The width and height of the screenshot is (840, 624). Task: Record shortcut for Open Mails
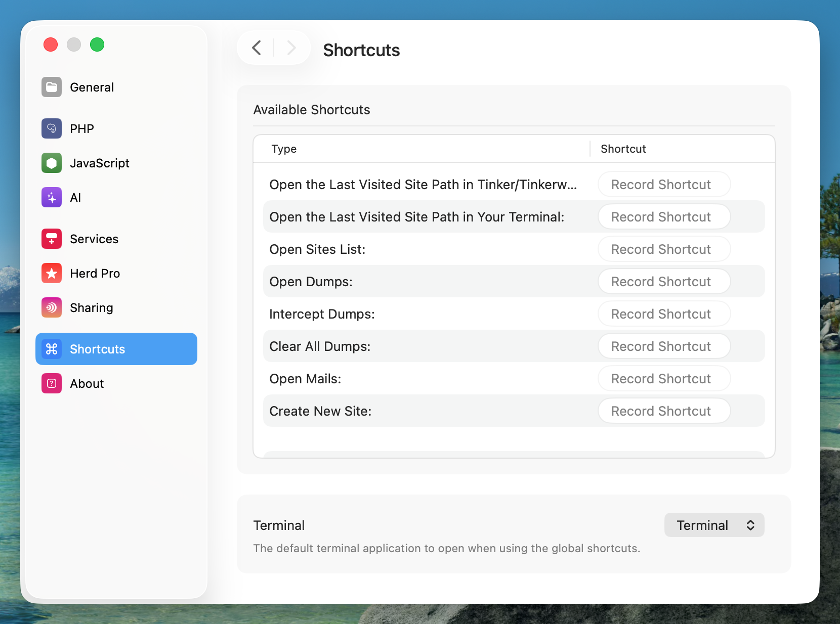pyautogui.click(x=664, y=379)
